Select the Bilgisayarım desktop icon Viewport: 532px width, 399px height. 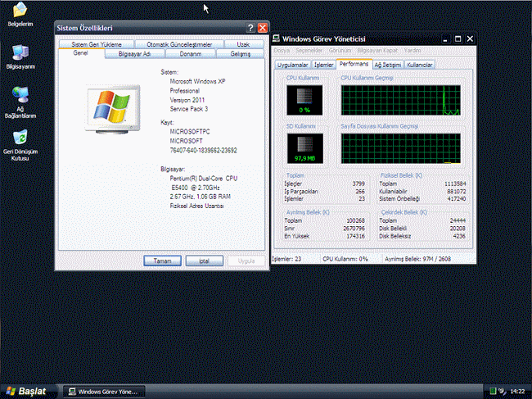click(x=20, y=57)
